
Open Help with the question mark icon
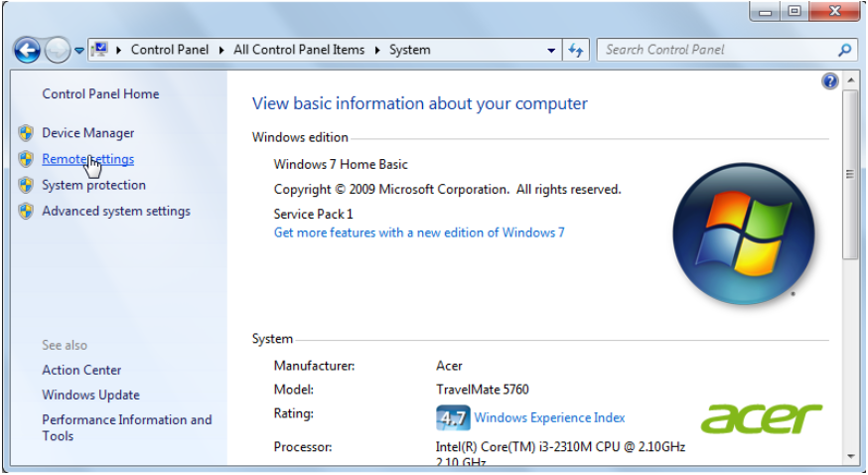829,81
